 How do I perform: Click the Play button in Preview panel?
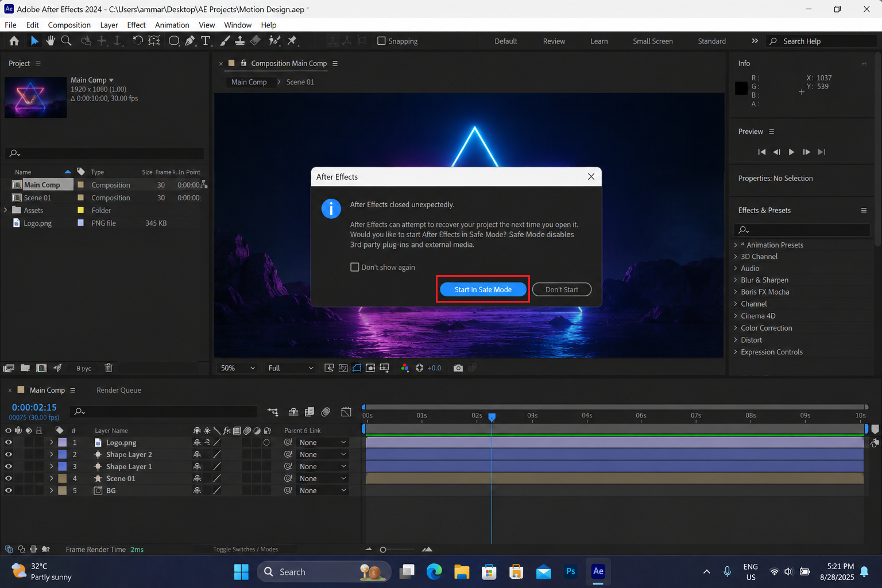pos(792,152)
